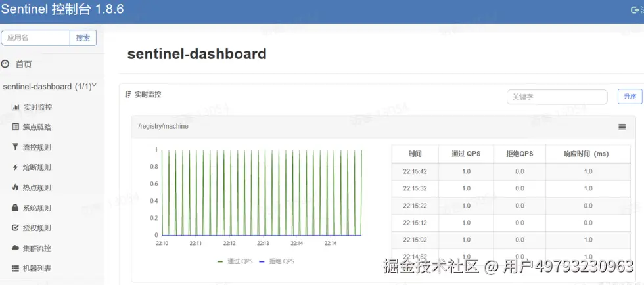Click the logout icon in the top header
Viewport: 644px width, 285px height.
pos(635,11)
